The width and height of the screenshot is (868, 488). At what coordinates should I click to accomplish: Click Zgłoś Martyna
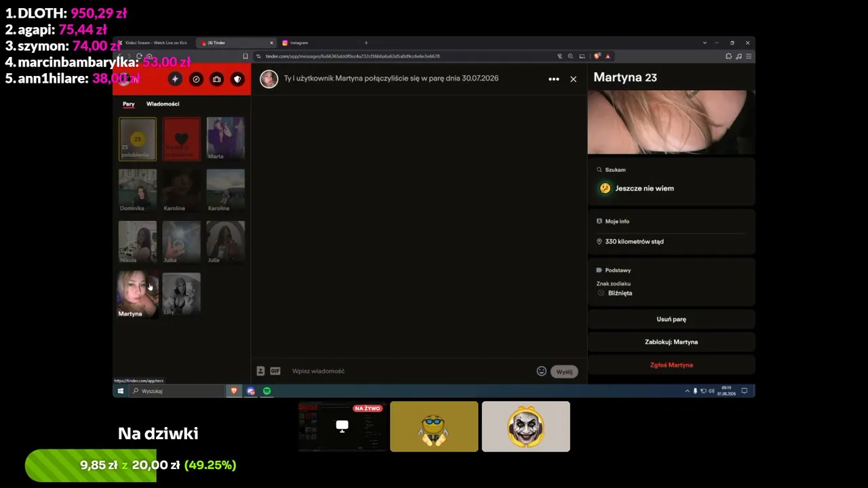(x=671, y=365)
